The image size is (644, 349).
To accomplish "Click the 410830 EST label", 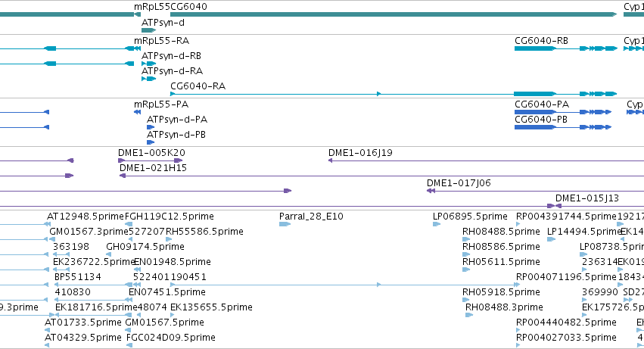I will click(x=73, y=293).
